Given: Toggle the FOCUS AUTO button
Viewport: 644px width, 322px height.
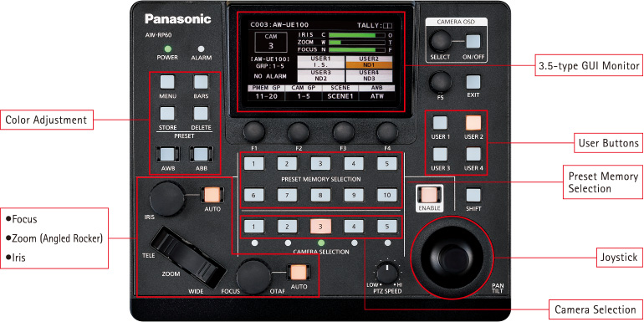Looking at the screenshot, I should [x=299, y=273].
